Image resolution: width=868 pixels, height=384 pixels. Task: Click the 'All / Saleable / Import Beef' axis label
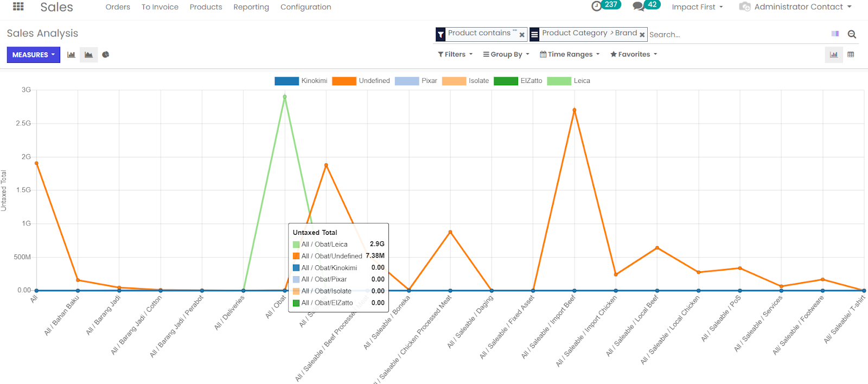click(549, 327)
